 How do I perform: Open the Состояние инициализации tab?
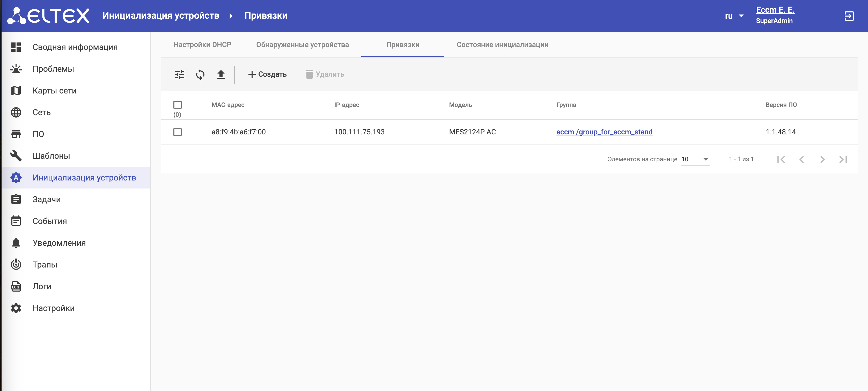[502, 45]
